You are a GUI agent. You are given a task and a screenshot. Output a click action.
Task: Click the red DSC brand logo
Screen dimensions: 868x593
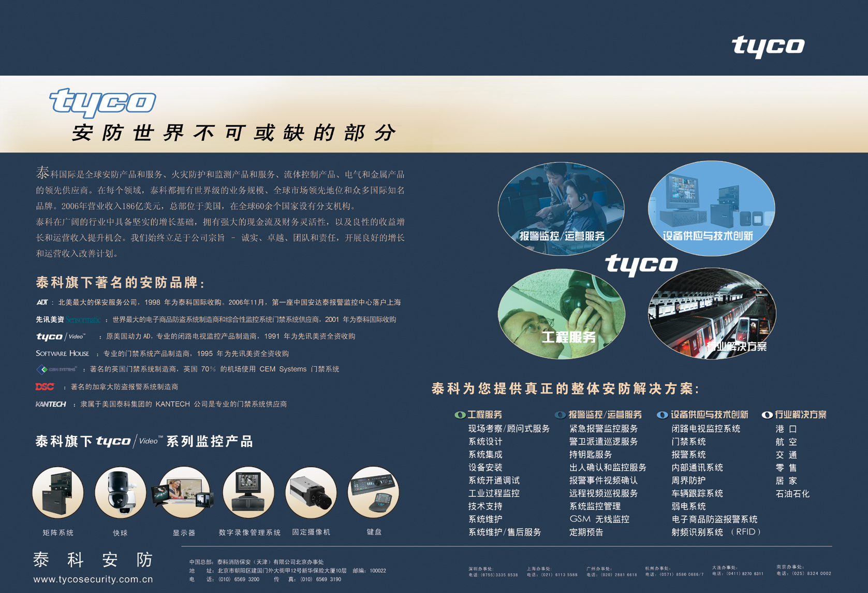pyautogui.click(x=45, y=387)
